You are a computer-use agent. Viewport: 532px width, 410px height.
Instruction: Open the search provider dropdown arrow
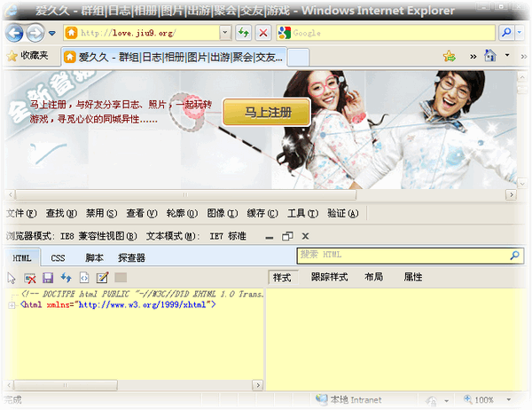[x=520, y=33]
